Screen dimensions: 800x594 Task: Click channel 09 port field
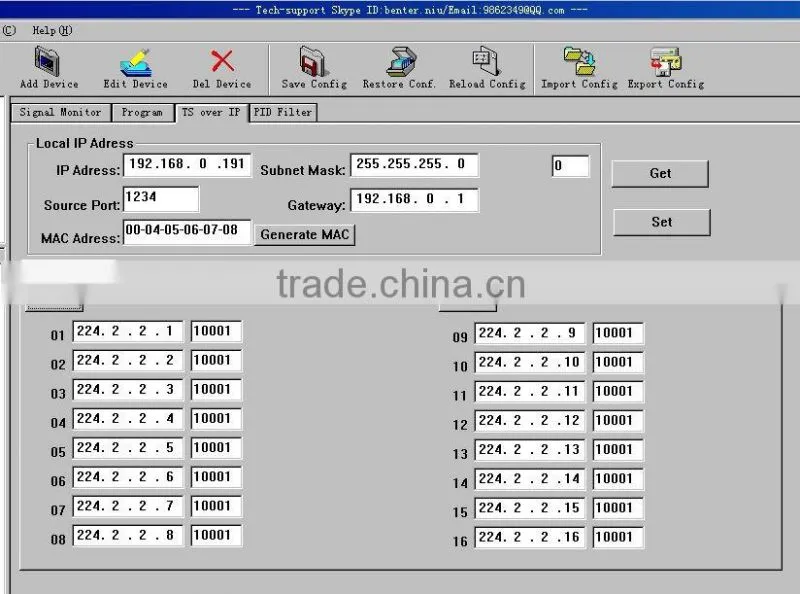point(618,333)
